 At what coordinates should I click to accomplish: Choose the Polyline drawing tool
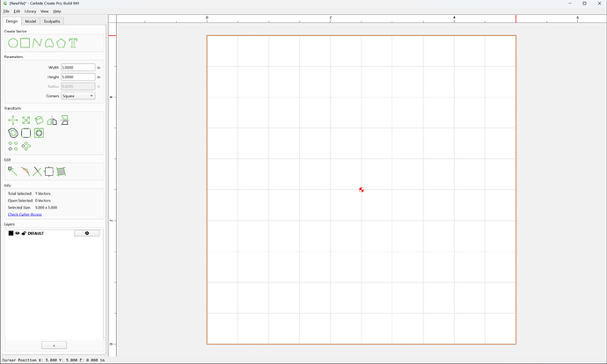click(37, 43)
